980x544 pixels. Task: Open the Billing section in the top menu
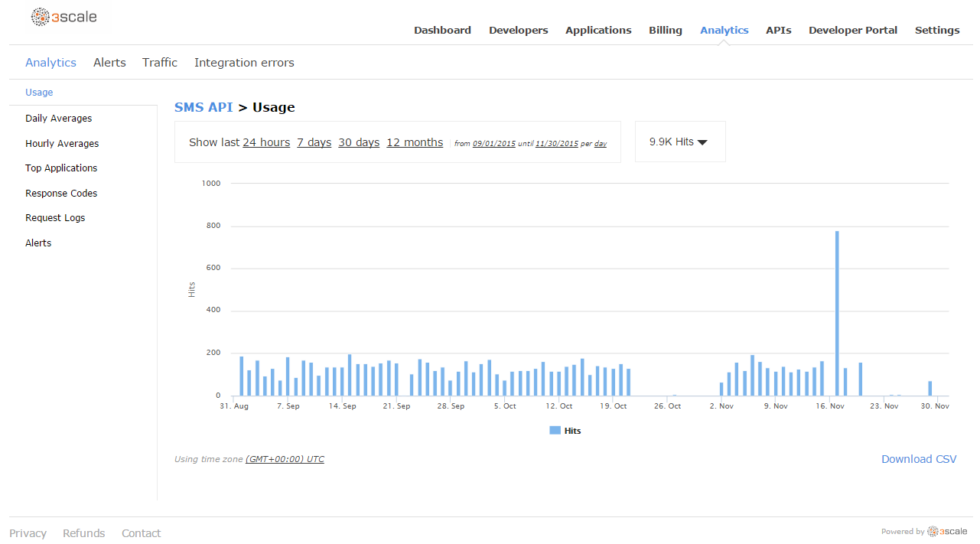(665, 30)
